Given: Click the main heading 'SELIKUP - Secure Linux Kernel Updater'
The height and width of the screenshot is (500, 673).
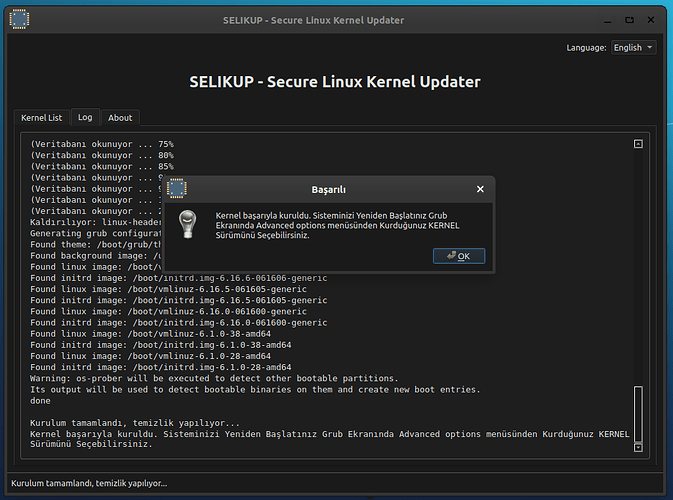Looking at the screenshot, I should pyautogui.click(x=335, y=82).
